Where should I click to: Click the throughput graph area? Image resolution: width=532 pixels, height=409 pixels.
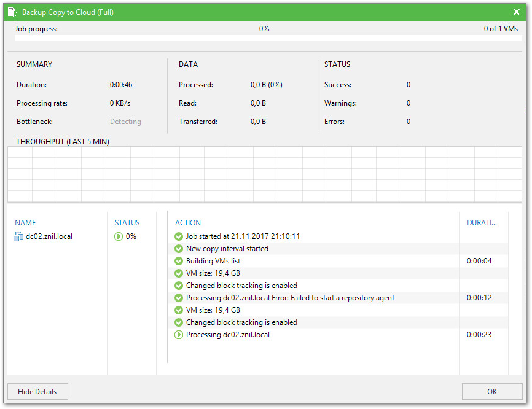click(x=264, y=174)
